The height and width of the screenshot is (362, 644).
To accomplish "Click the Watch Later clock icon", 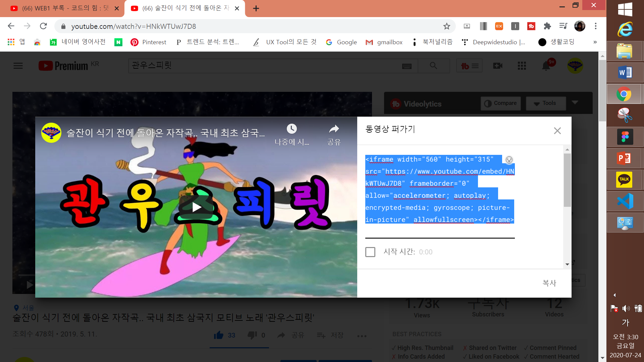I will [291, 129].
